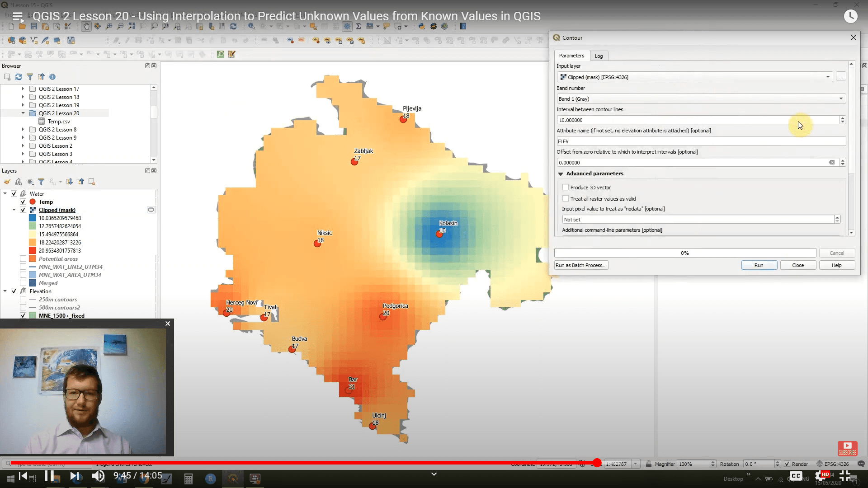Click the input layer browse (...) button
The width and height of the screenshot is (868, 488).
pyautogui.click(x=841, y=77)
